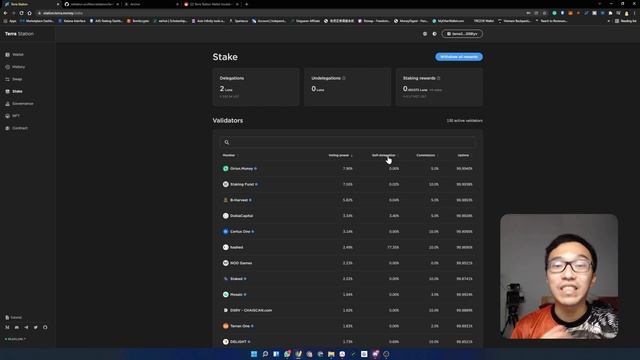Sort validators by Commission column
The height and width of the screenshot is (360, 640).
(x=426, y=155)
